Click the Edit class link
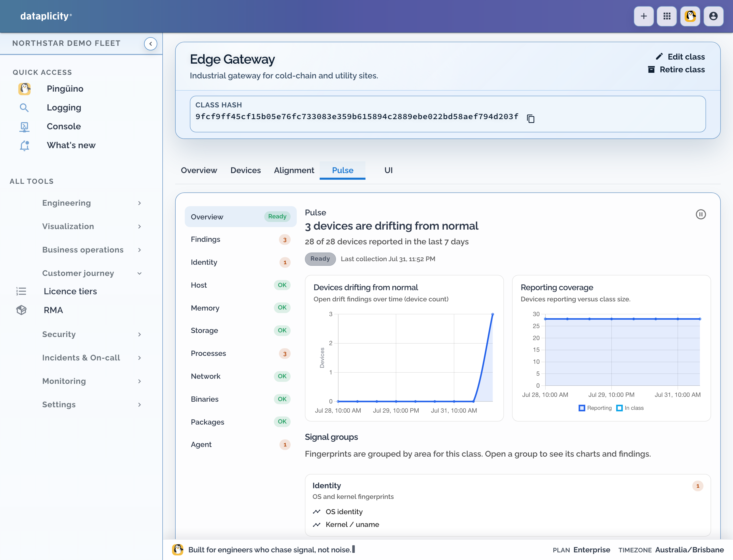 pyautogui.click(x=680, y=57)
